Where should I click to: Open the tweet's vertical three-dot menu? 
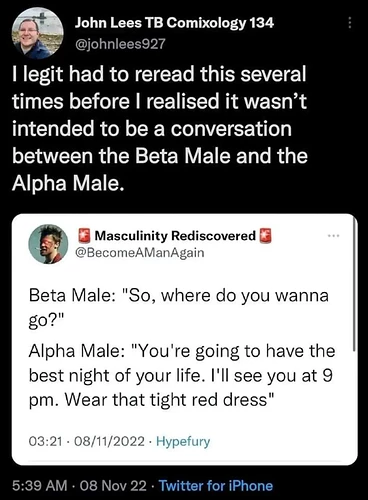pyautogui.click(x=350, y=22)
